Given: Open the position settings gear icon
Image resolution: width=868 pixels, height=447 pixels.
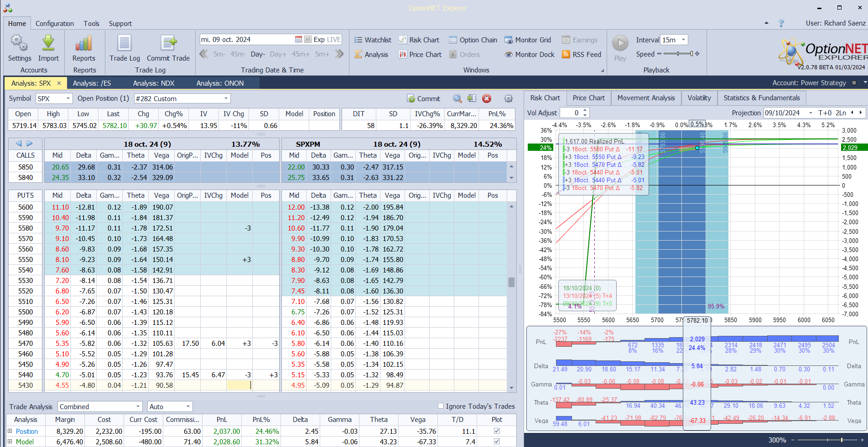Looking at the screenshot, I should click(509, 98).
